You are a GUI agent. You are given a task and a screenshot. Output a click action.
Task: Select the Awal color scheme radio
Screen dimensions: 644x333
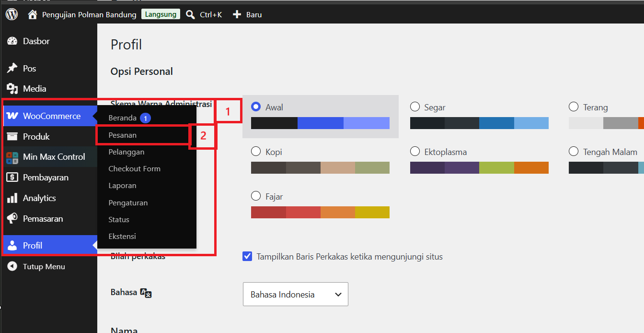click(x=256, y=107)
